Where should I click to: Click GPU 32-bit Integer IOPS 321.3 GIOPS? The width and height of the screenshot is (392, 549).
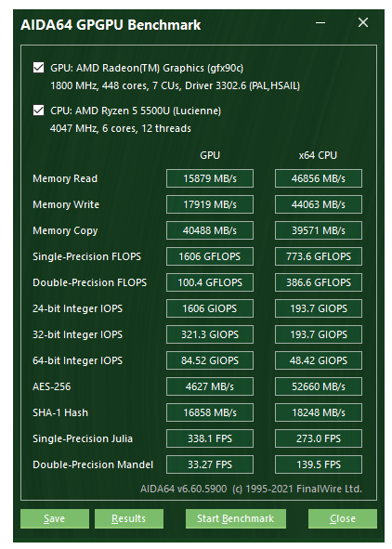click(210, 334)
